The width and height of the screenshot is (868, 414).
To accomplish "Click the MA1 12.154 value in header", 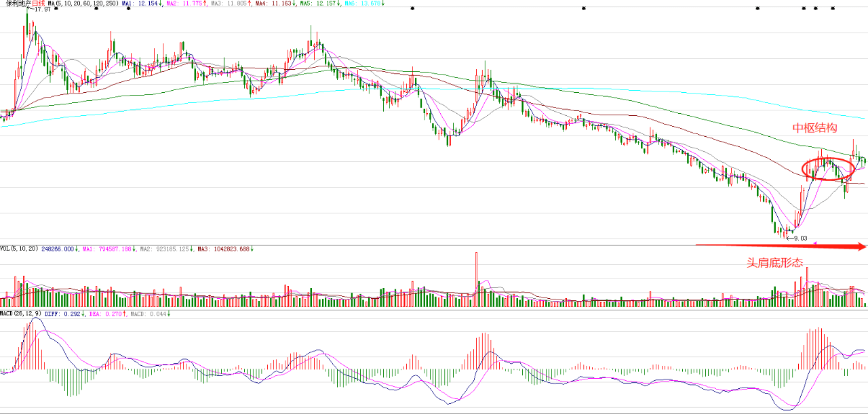I will coord(142,3).
